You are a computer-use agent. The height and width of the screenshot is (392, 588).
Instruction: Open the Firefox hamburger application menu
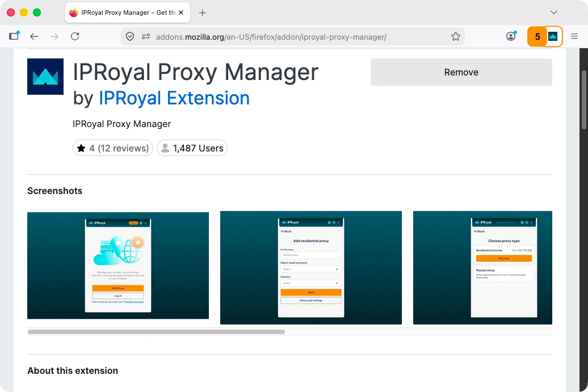point(574,36)
